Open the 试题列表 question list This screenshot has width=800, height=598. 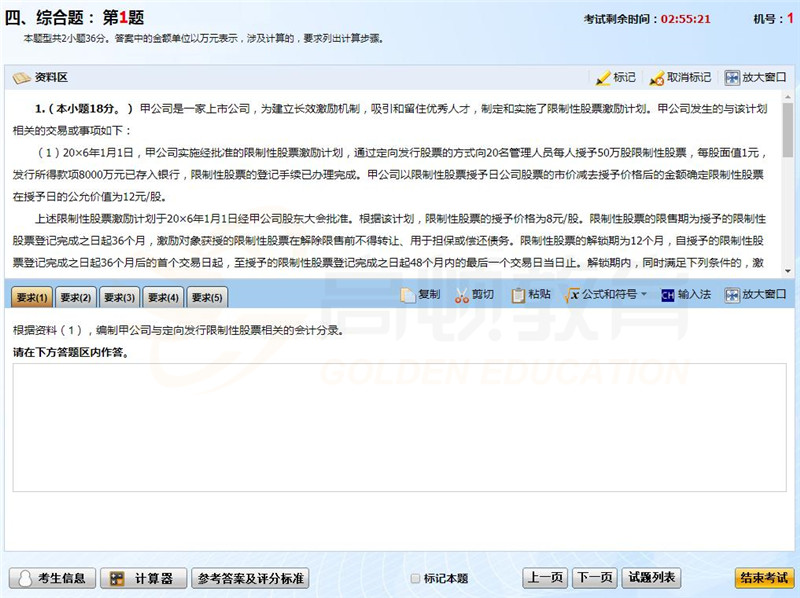(x=651, y=578)
